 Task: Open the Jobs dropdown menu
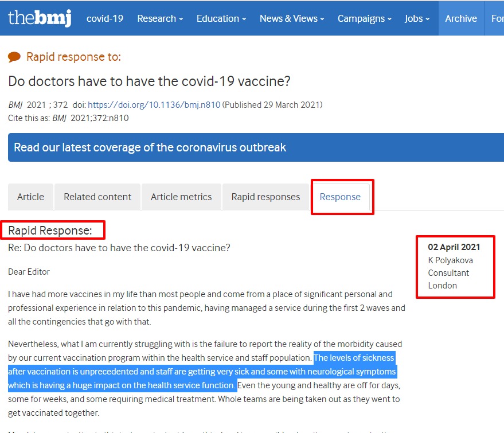[x=417, y=19]
